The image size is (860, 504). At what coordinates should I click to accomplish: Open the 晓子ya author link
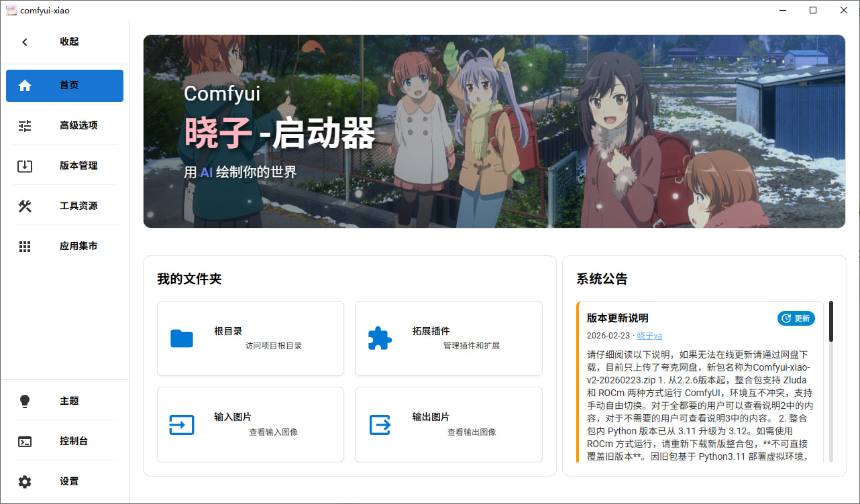(649, 335)
